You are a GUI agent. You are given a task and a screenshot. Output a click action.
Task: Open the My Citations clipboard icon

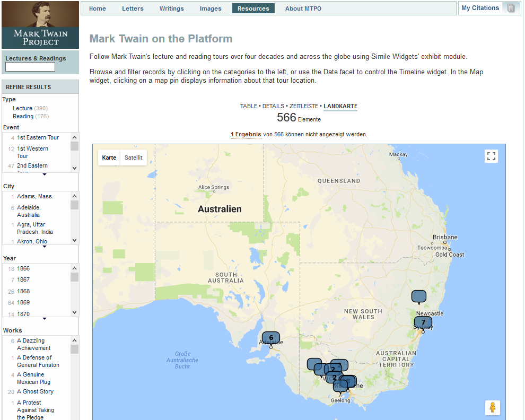(511, 8)
